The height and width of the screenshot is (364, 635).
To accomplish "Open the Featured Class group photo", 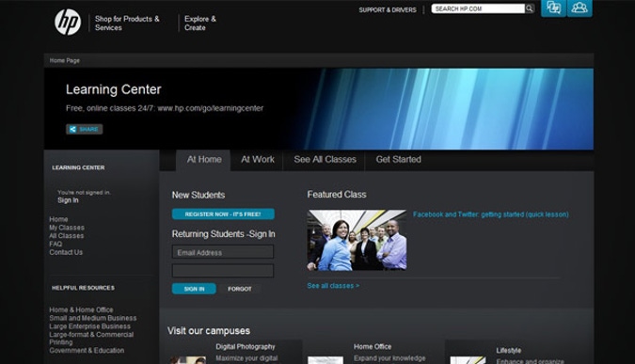I will [357, 240].
